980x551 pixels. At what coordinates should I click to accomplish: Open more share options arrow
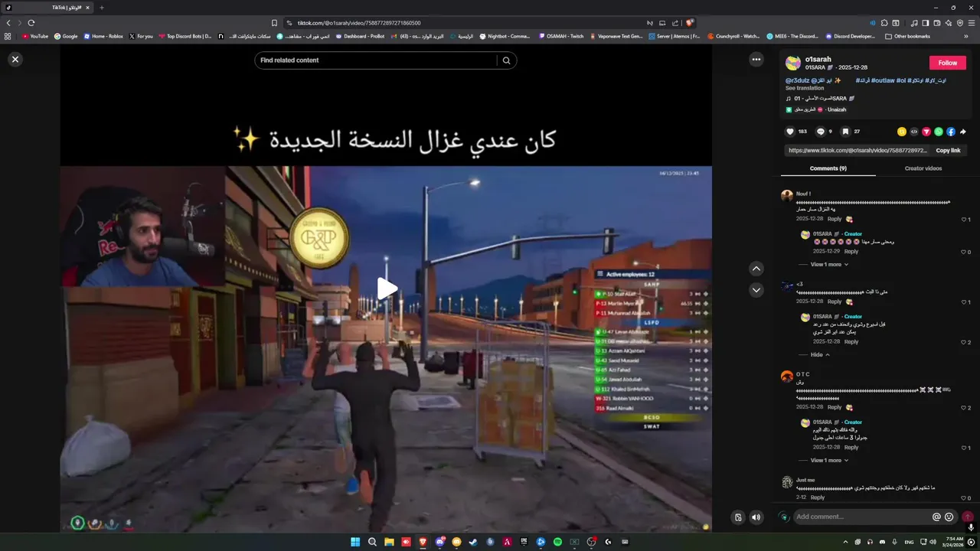point(963,132)
